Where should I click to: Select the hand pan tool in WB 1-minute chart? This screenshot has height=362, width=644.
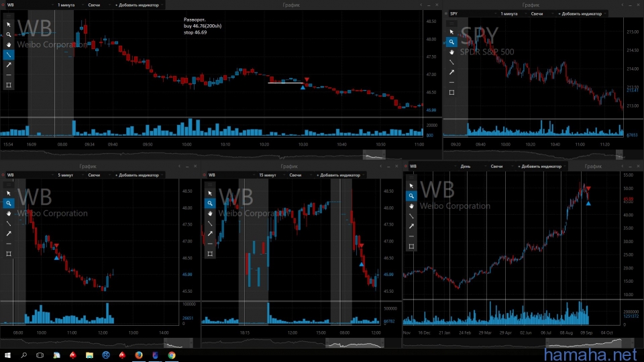pyautogui.click(x=9, y=44)
